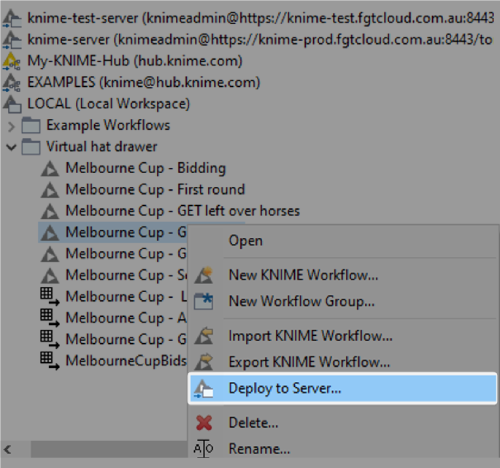Click workflow icon of Melbourne Cup - S item
This screenshot has width=500, height=468.
click(50, 275)
